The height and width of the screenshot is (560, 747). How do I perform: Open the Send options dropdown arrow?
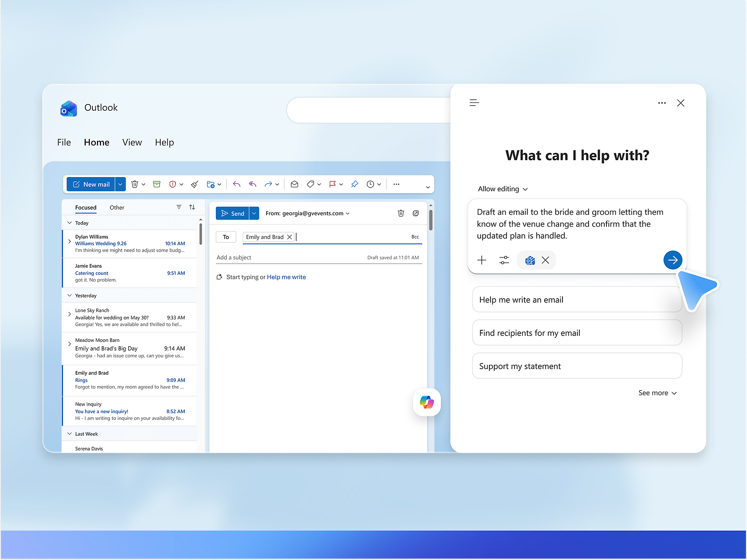tap(254, 213)
